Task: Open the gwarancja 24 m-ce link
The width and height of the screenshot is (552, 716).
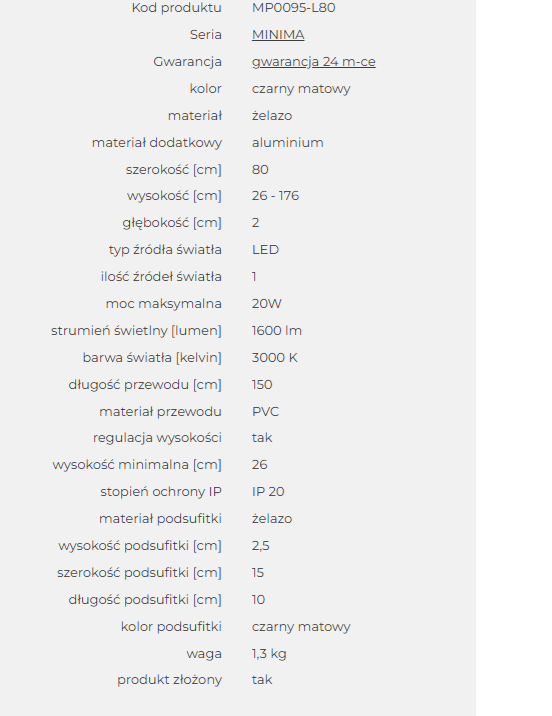Action: click(x=314, y=62)
